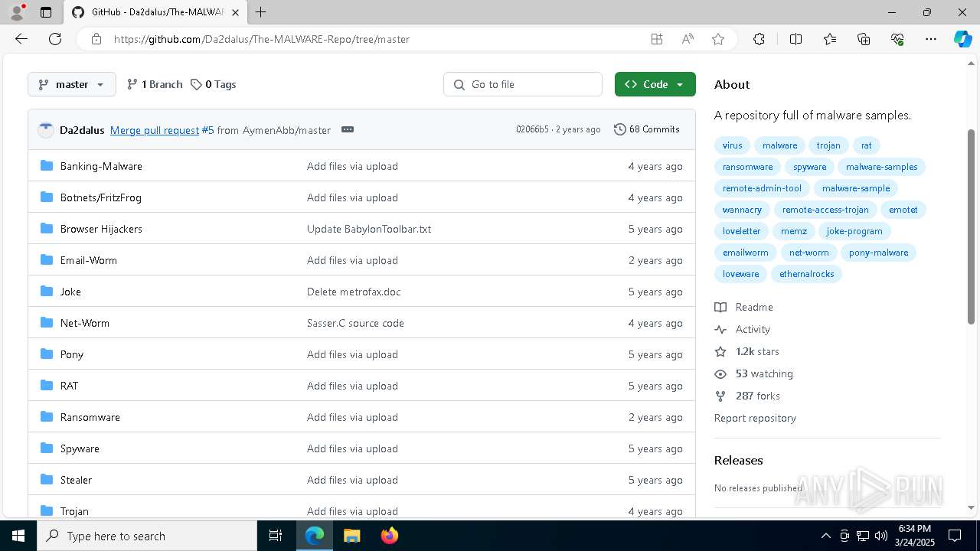Open Collections icon

(x=864, y=39)
